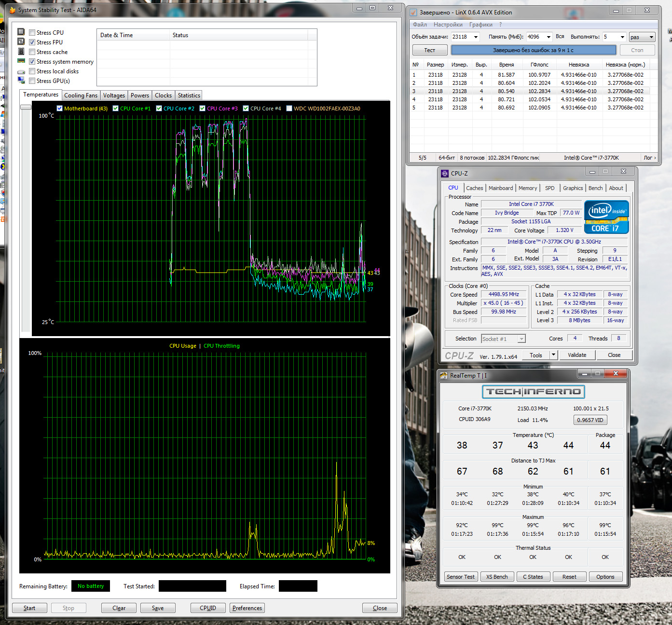
Task: Enable the Stress cache checkbox
Action: 32,52
